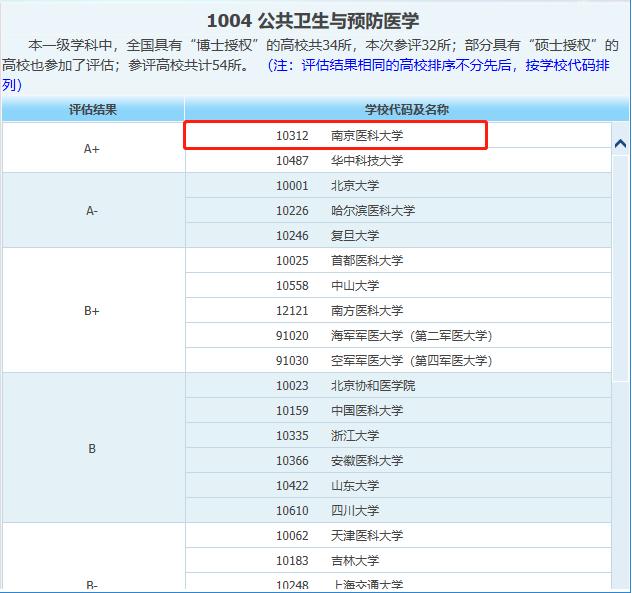This screenshot has width=632, height=593.
Task: Click the blue note about 评估结果相同的高校
Action: point(306,75)
